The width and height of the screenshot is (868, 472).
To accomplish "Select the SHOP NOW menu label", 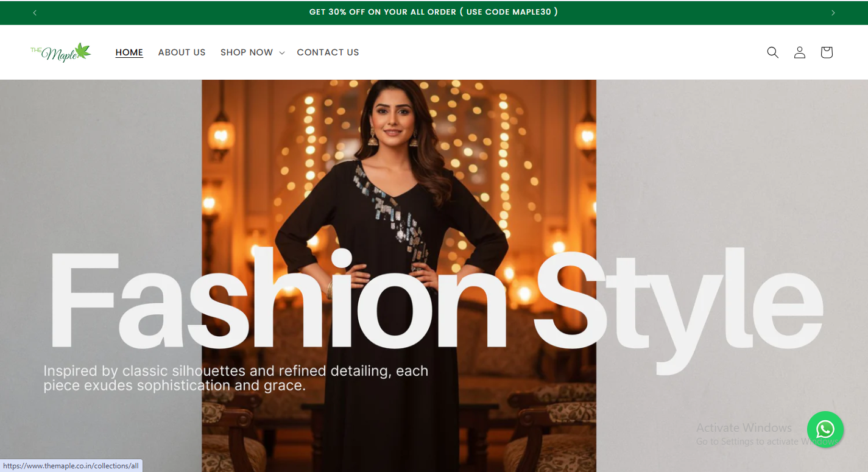I will [x=247, y=52].
